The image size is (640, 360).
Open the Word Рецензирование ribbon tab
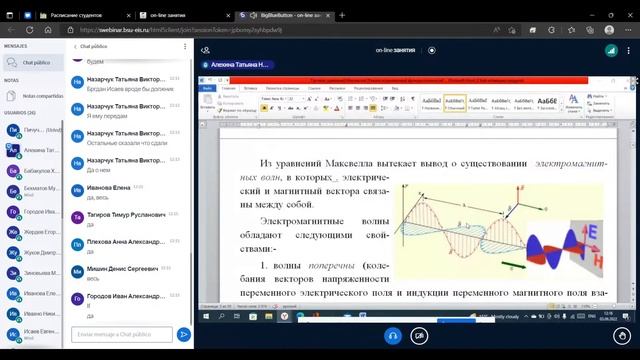368,88
